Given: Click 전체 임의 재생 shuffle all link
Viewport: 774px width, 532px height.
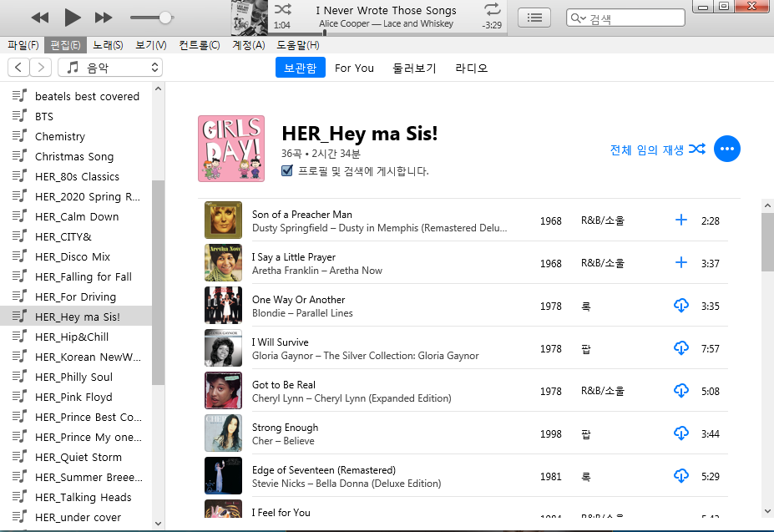Looking at the screenshot, I should coord(657,149).
